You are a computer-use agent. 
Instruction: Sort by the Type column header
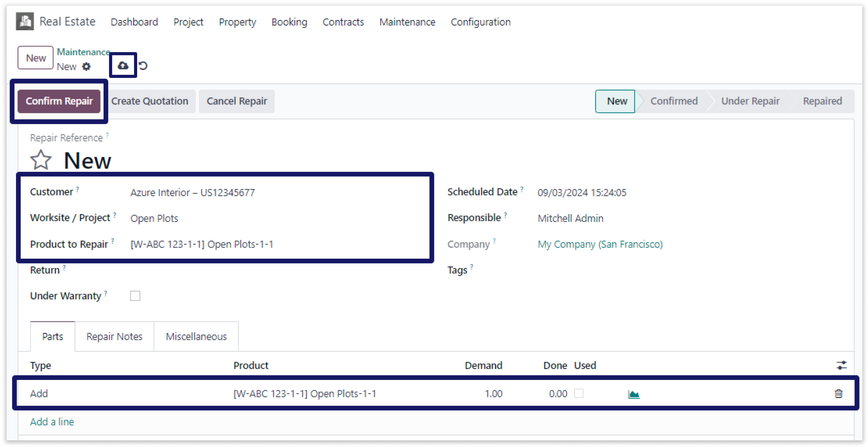pyautogui.click(x=40, y=365)
